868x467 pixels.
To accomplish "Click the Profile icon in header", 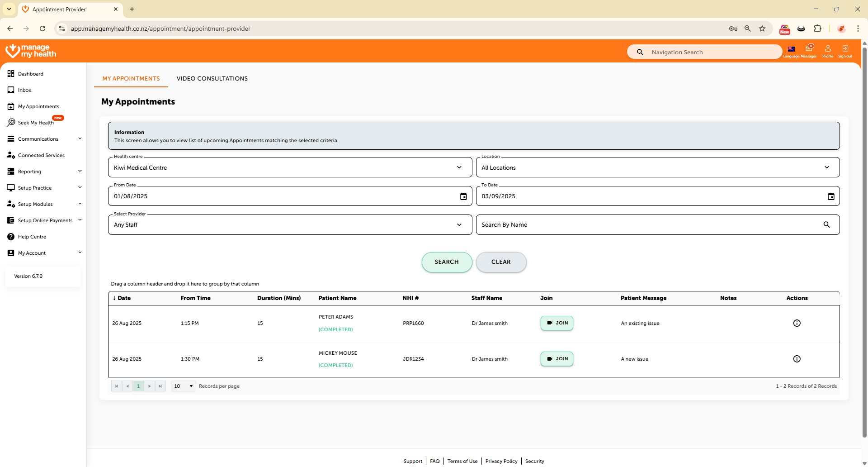I will 828,49.
